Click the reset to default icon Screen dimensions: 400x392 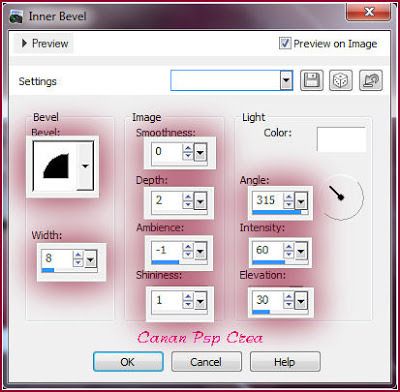tap(371, 81)
